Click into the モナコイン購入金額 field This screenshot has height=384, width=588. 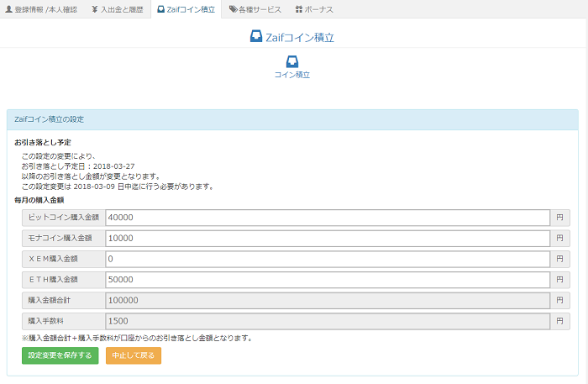327,239
